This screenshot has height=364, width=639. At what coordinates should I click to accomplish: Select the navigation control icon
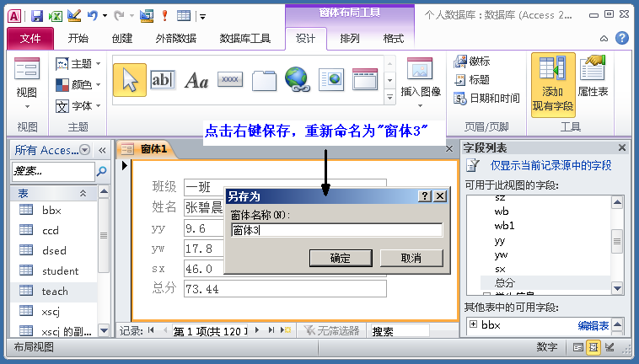(365, 79)
